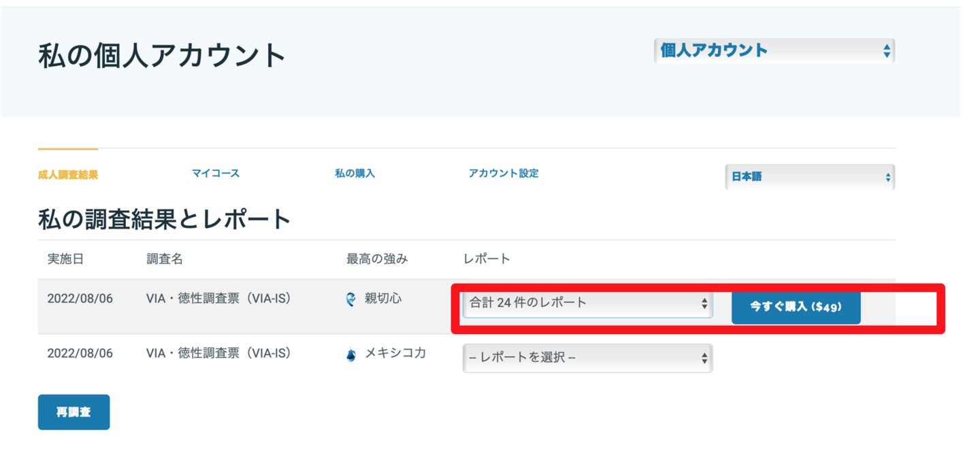Image resolution: width=980 pixels, height=453 pixels.
Task: Select the 親切心 strength label
Action: [383, 299]
